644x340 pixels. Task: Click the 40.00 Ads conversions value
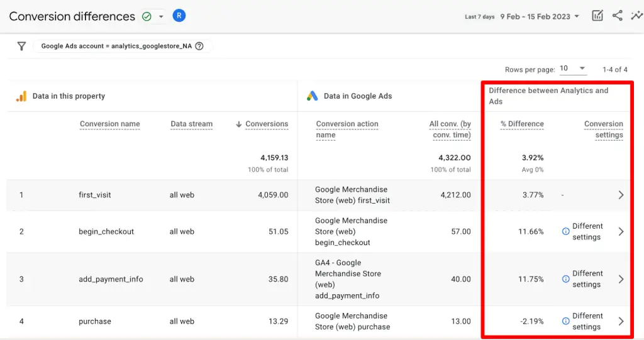pyautogui.click(x=461, y=279)
